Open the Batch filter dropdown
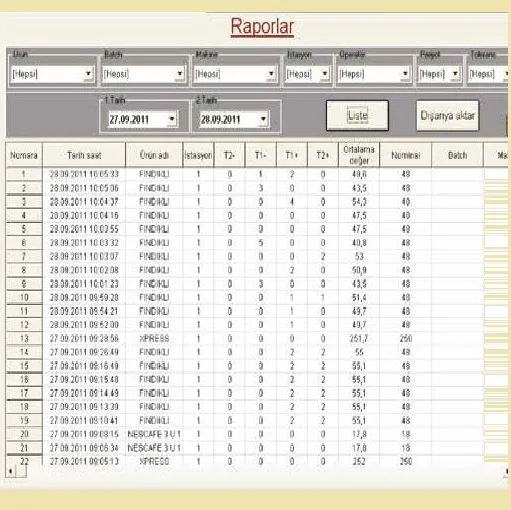511x510 pixels. point(180,74)
